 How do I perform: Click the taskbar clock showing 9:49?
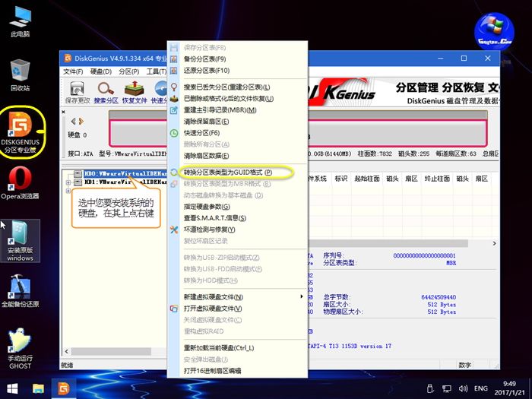click(509, 388)
